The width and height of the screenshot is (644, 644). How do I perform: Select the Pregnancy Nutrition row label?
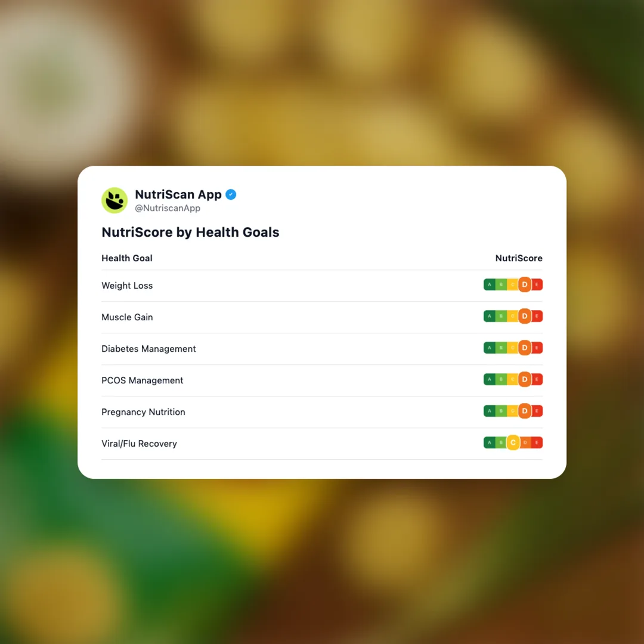click(x=143, y=412)
